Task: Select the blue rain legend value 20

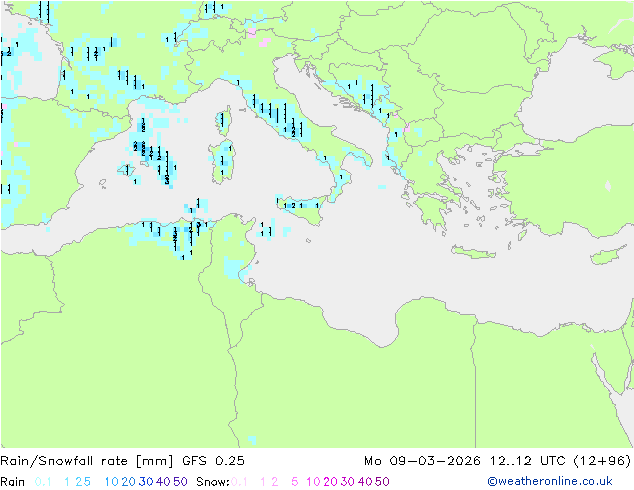Action: click(x=129, y=482)
